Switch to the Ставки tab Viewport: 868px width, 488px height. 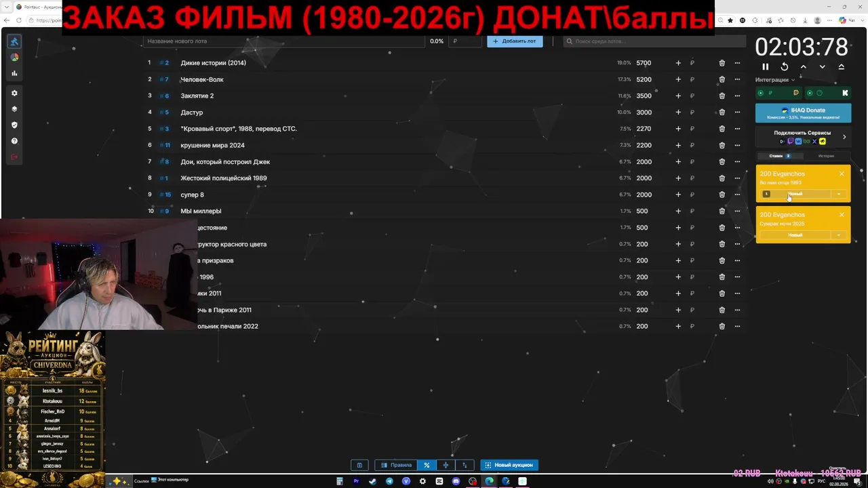[778, 156]
